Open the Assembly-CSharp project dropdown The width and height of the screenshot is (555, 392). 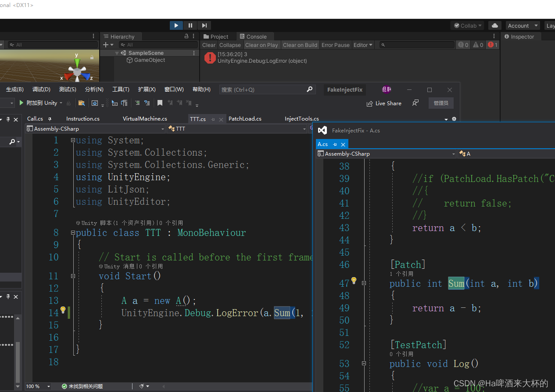[95, 128]
